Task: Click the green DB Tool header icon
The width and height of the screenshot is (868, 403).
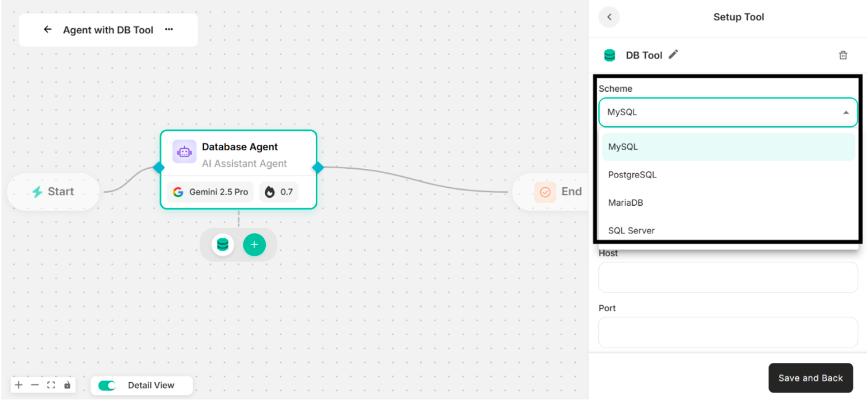Action: 610,55
